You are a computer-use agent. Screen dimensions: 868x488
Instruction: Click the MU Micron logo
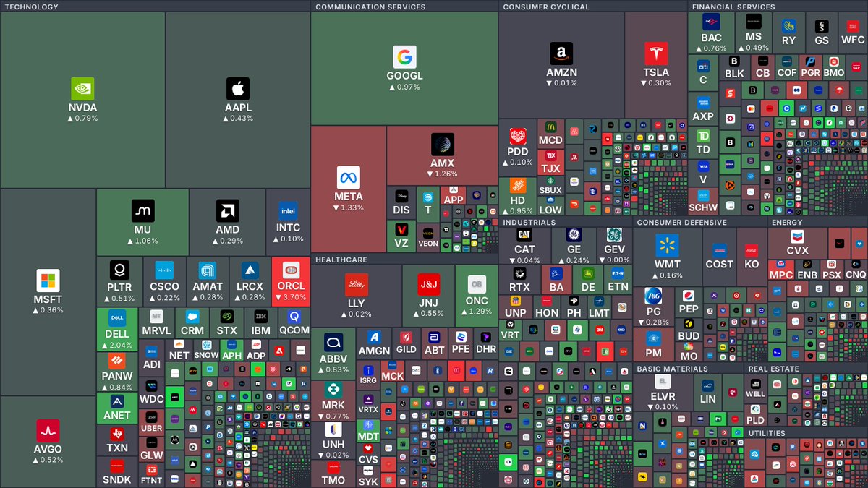142,211
